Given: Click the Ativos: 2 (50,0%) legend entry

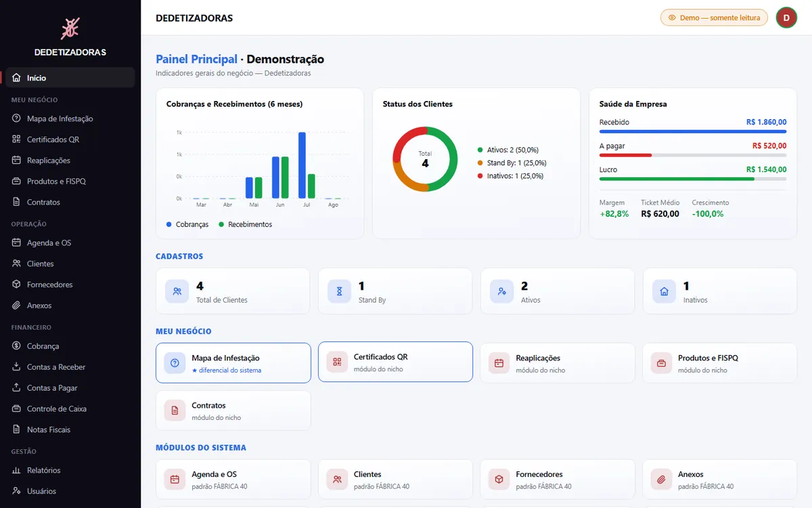Looking at the screenshot, I should [508, 150].
